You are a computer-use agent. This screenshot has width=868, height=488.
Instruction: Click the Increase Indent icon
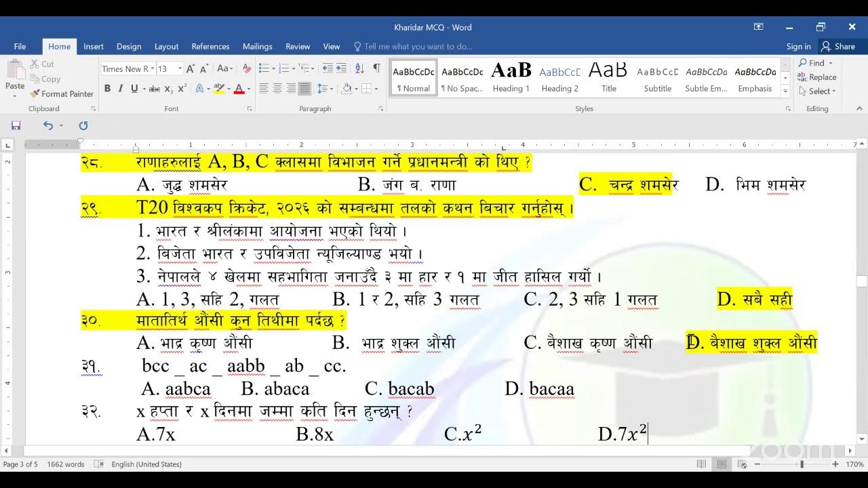point(342,68)
